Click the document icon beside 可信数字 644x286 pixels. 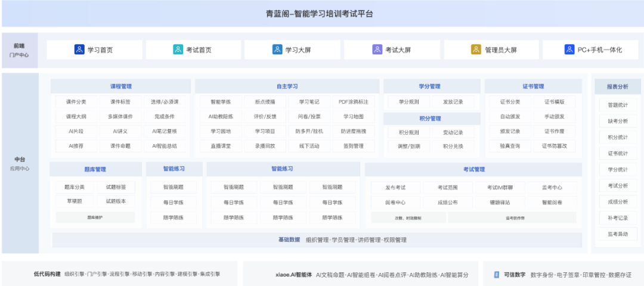pyautogui.click(x=496, y=275)
